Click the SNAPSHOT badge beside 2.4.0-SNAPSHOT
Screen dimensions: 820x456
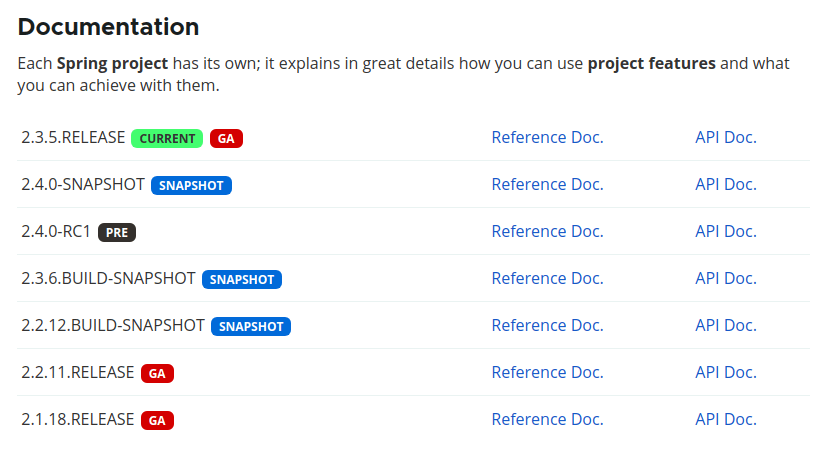pyautogui.click(x=191, y=186)
